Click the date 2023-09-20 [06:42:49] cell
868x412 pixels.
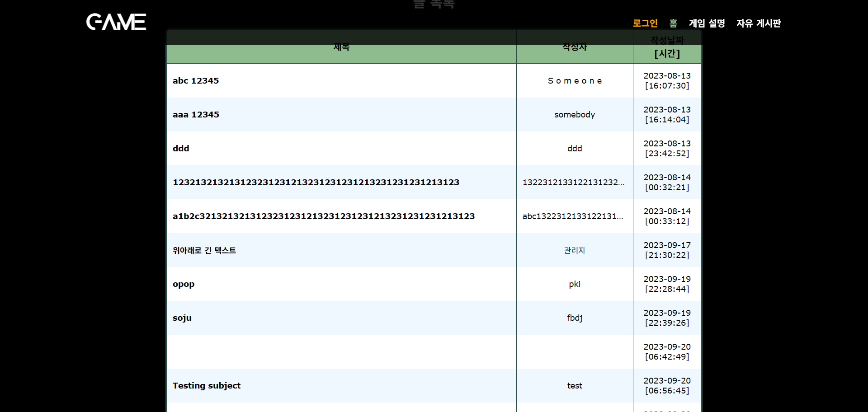tap(667, 352)
